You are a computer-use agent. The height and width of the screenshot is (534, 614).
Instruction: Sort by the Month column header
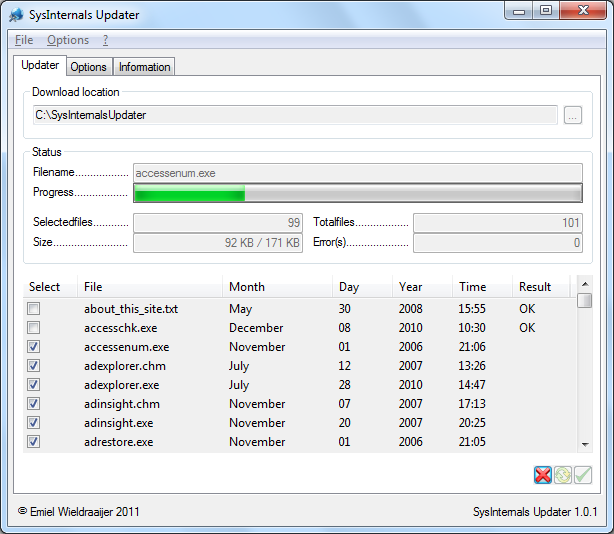click(277, 287)
